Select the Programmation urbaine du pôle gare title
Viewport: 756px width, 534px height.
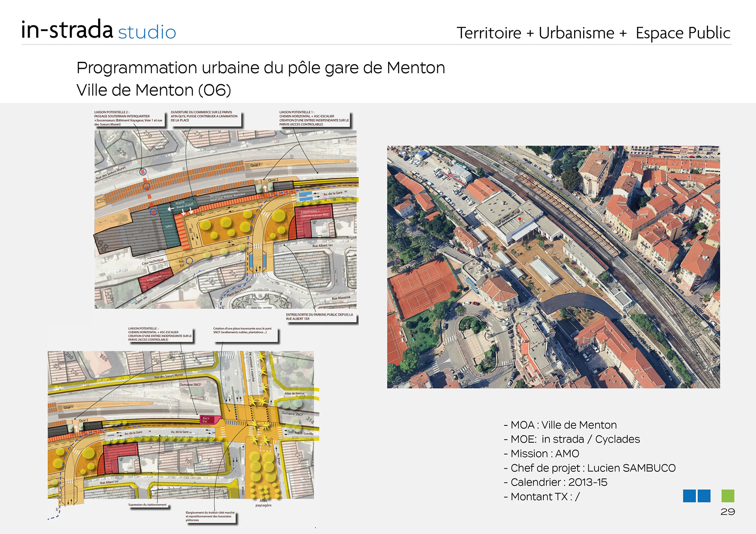[260, 68]
